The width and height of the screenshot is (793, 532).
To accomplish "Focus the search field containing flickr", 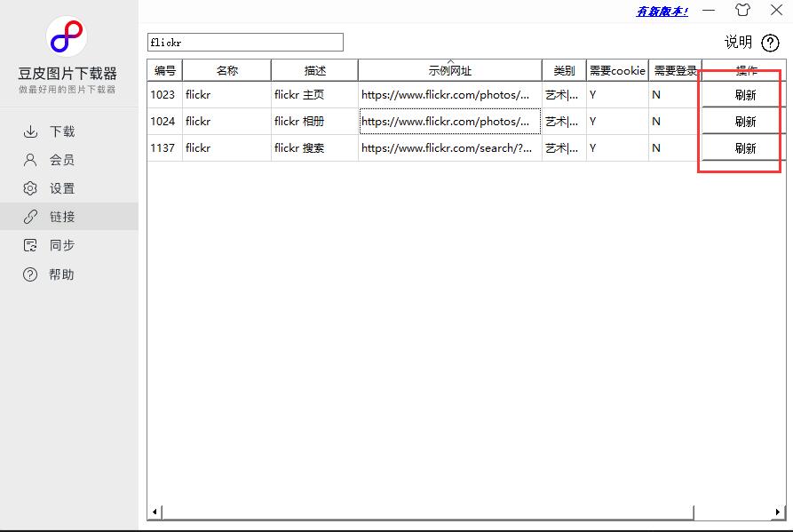I will [x=245, y=42].
